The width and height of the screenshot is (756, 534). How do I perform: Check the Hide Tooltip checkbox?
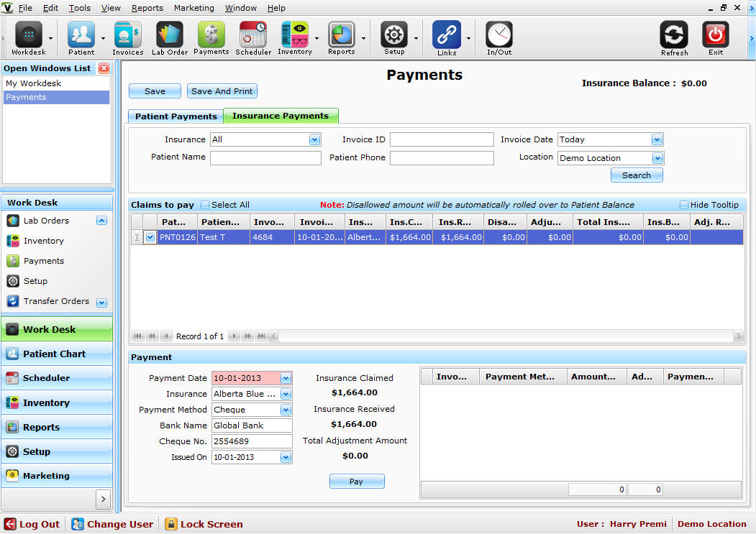click(x=684, y=205)
